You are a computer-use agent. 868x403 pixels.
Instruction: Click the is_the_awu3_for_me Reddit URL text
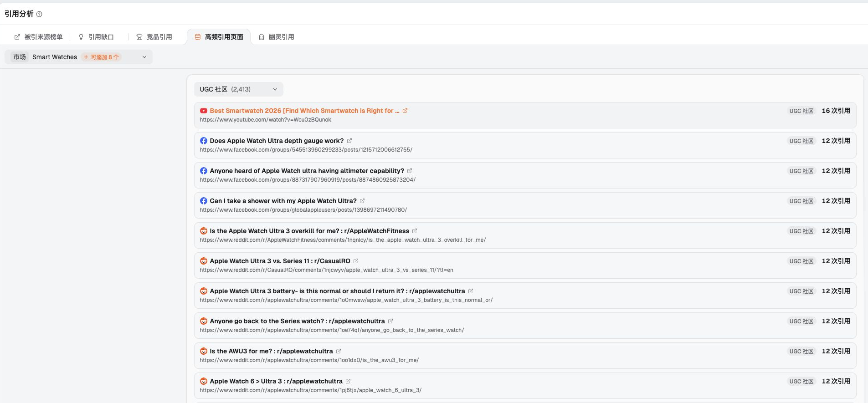[309, 360]
